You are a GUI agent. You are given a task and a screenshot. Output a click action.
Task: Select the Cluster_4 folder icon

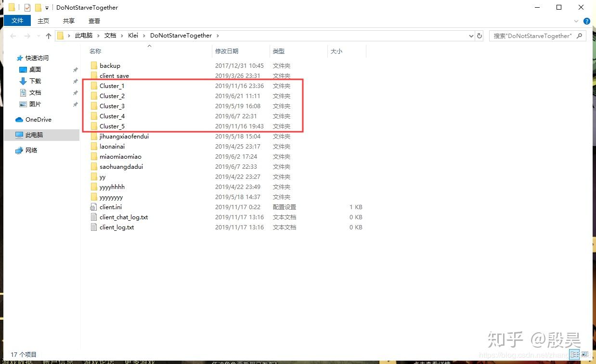coord(94,116)
